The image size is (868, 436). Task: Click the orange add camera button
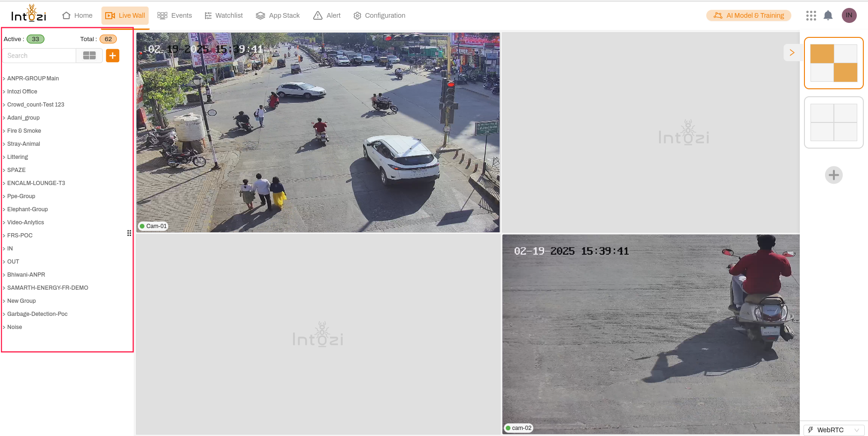[x=113, y=56]
